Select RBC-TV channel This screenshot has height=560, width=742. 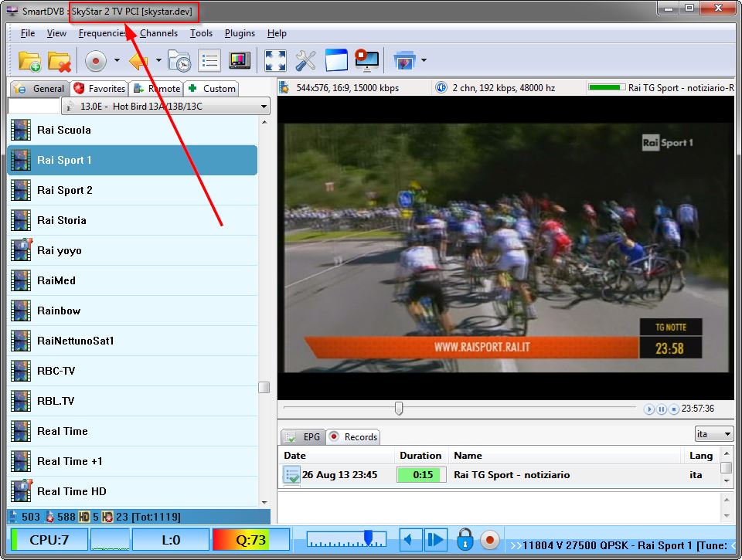pos(132,371)
